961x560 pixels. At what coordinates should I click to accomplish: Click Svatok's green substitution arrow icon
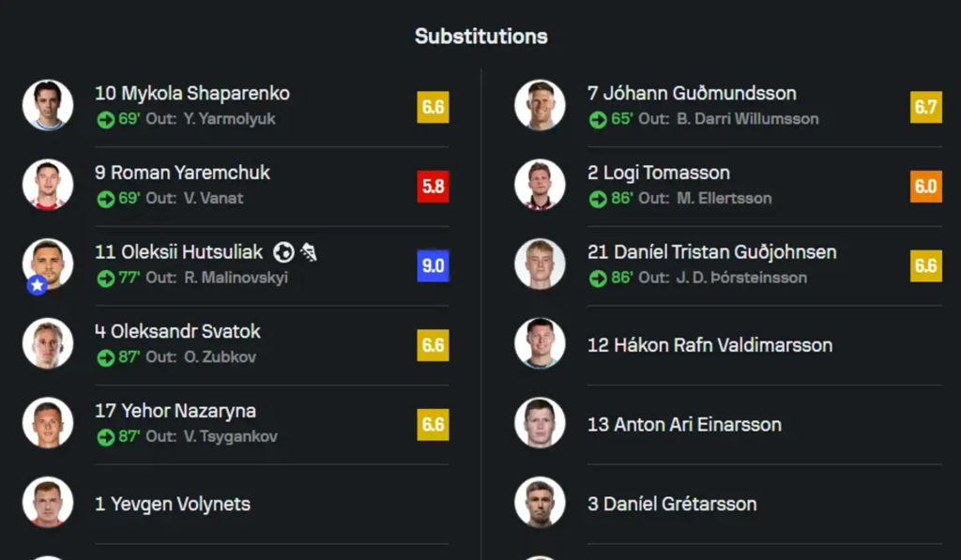(x=106, y=357)
